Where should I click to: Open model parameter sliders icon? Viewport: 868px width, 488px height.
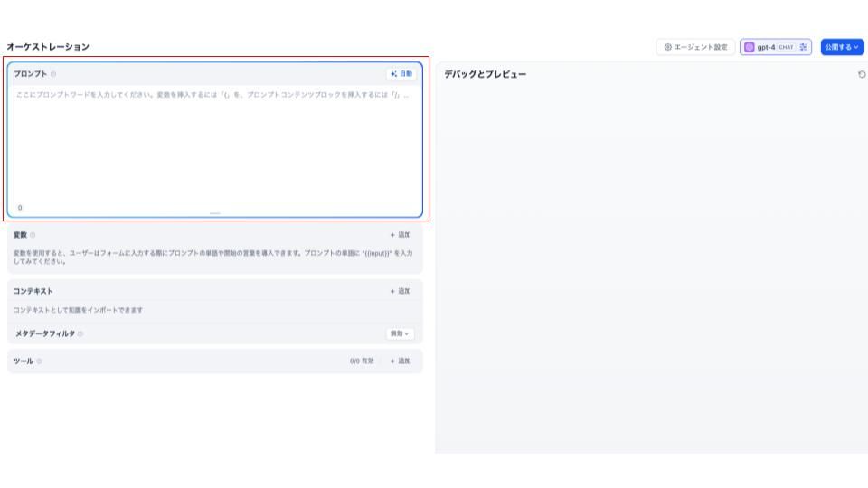pos(804,47)
